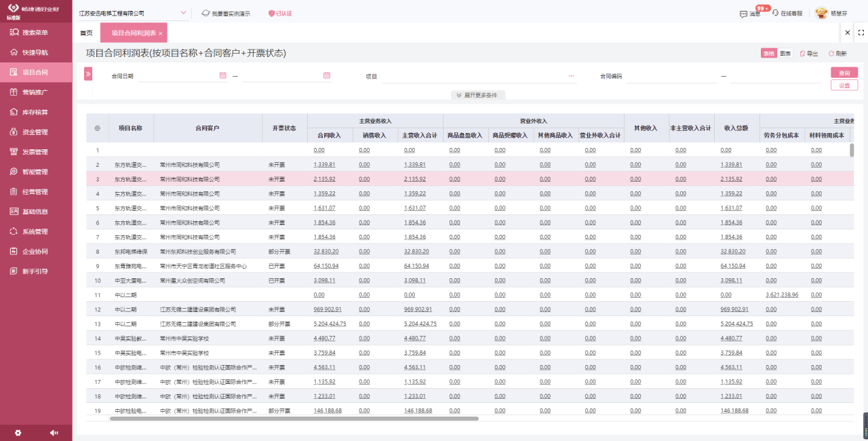
Task: Open the company selector dropdown
Action: pos(184,13)
